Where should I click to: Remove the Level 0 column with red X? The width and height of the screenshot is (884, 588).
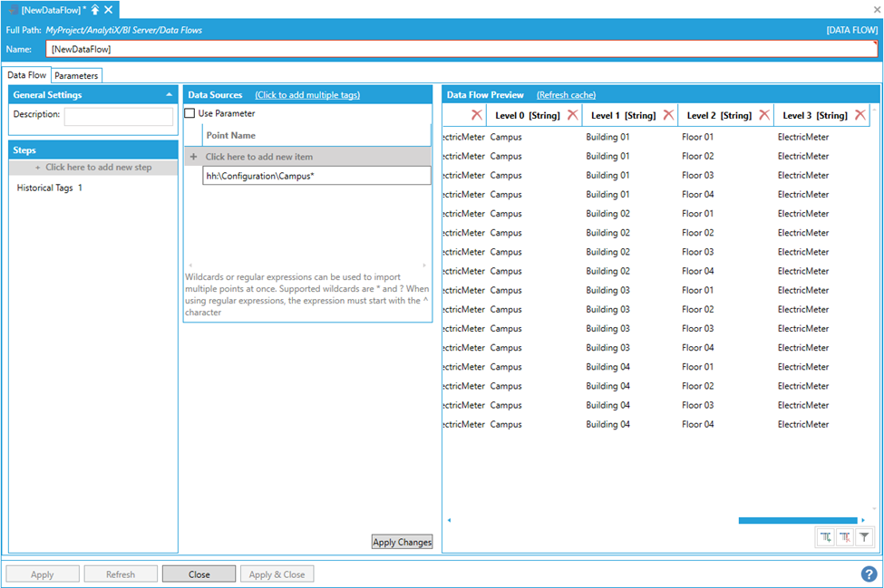tap(572, 115)
